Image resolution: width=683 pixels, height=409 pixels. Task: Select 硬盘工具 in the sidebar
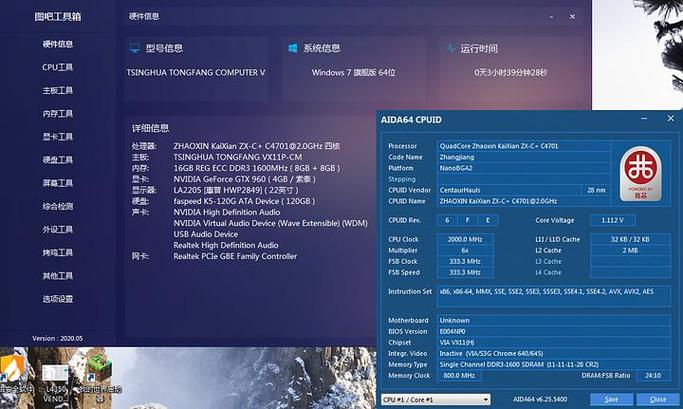pyautogui.click(x=57, y=160)
